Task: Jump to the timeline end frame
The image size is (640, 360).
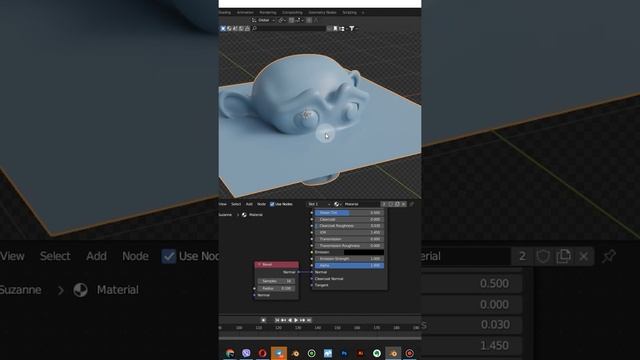Action: pos(309,320)
